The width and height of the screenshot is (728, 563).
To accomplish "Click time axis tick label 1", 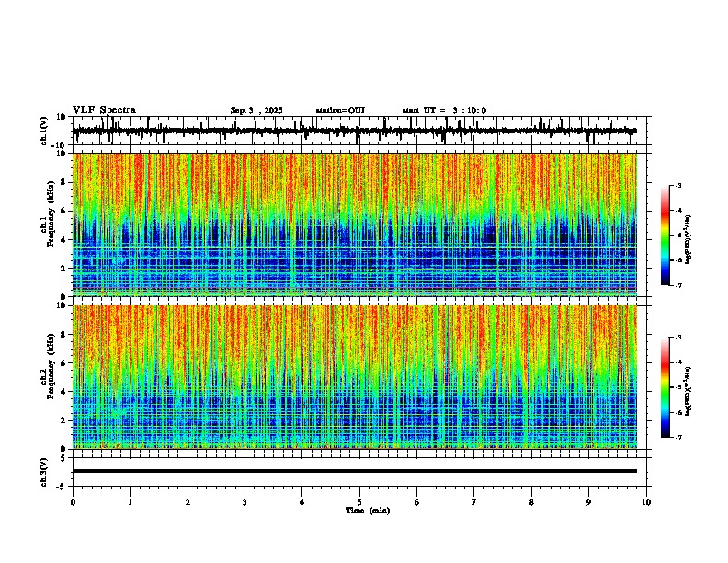I will (x=130, y=502).
